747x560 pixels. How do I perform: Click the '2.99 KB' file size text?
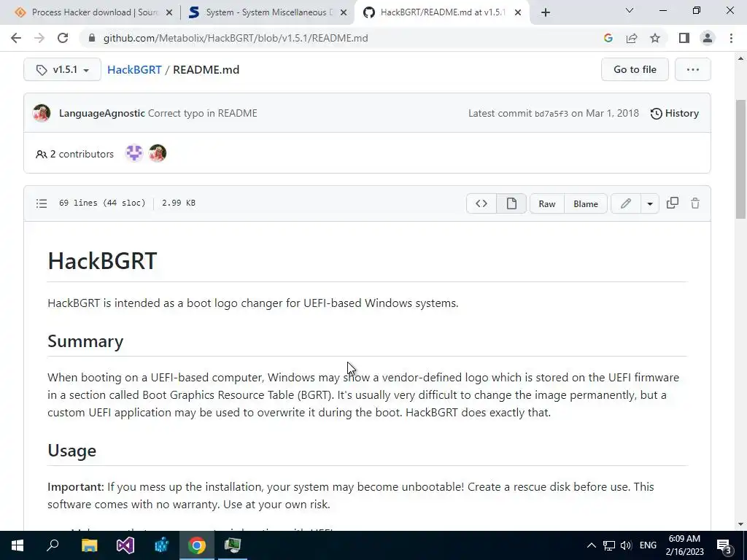[179, 203]
